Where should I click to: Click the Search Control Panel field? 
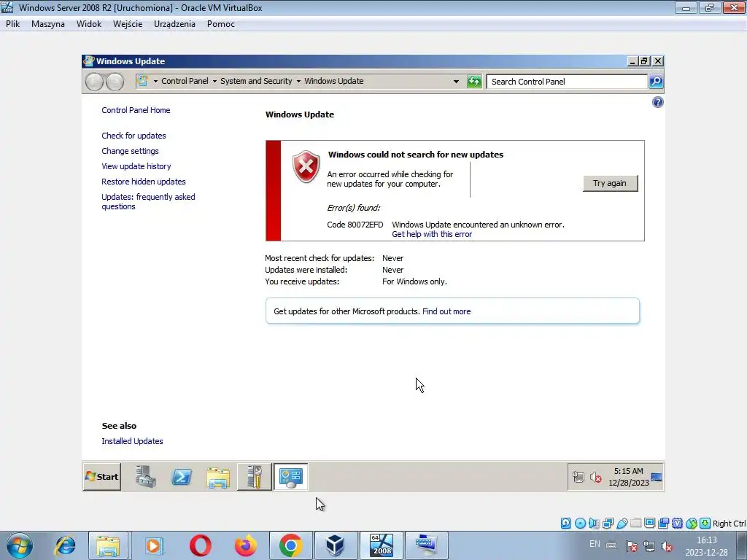tap(567, 82)
